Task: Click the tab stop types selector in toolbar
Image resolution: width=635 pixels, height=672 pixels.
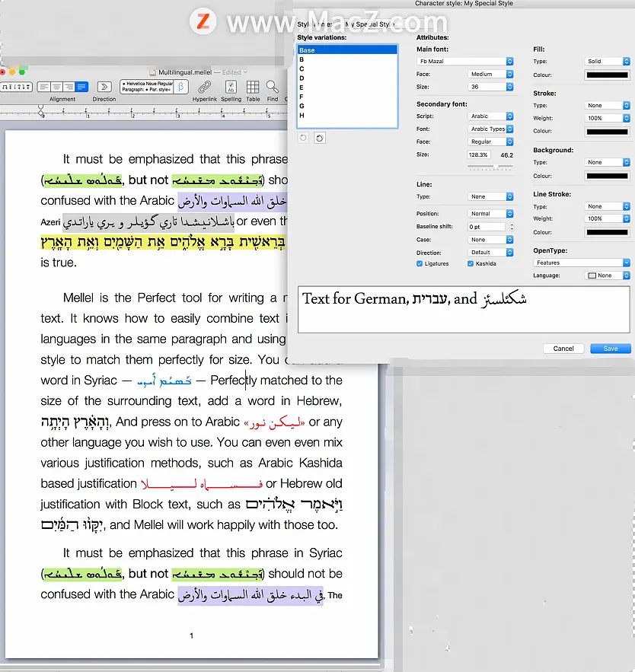Action: coord(16,87)
